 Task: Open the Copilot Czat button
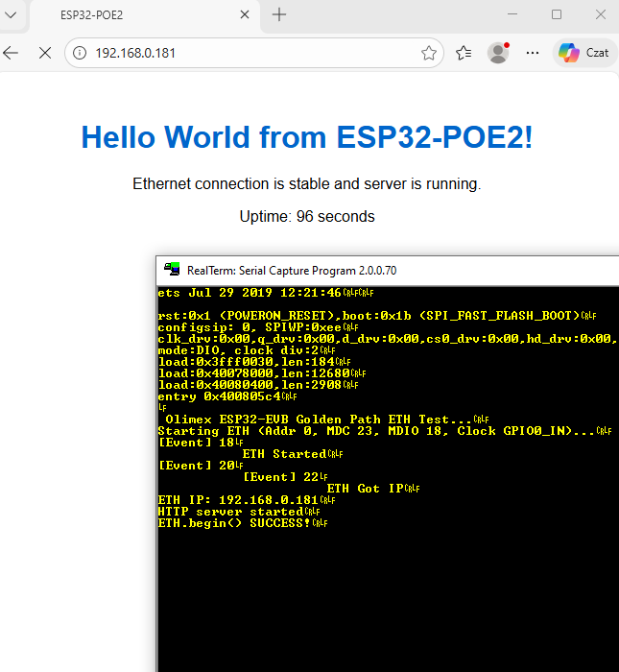coord(584,53)
